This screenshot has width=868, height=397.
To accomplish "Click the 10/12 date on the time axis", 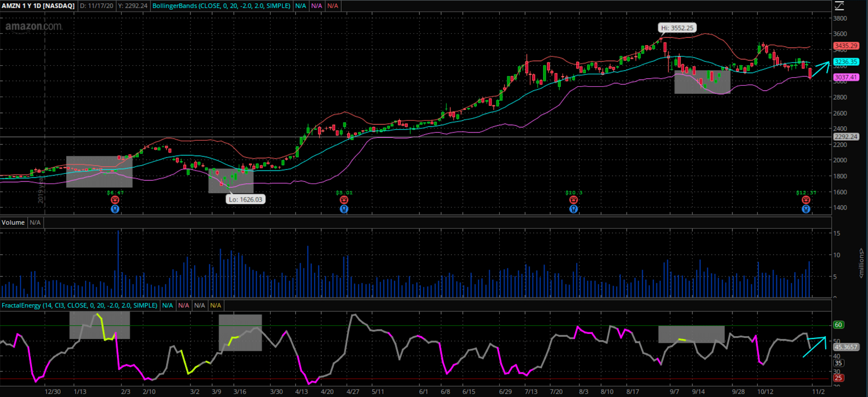I will [765, 392].
